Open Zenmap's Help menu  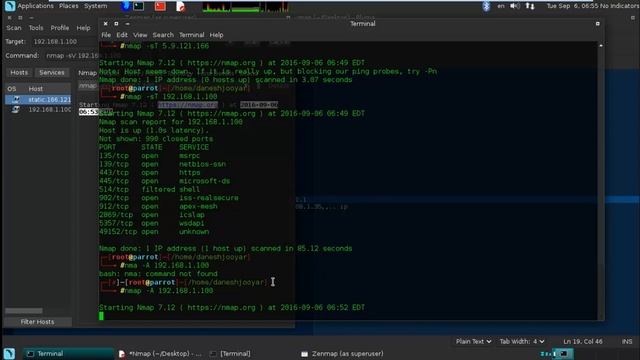click(x=83, y=28)
